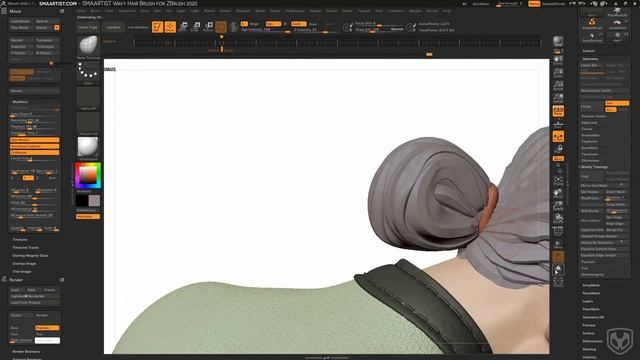Click the Scroll canvas icon

pyautogui.click(x=558, y=60)
